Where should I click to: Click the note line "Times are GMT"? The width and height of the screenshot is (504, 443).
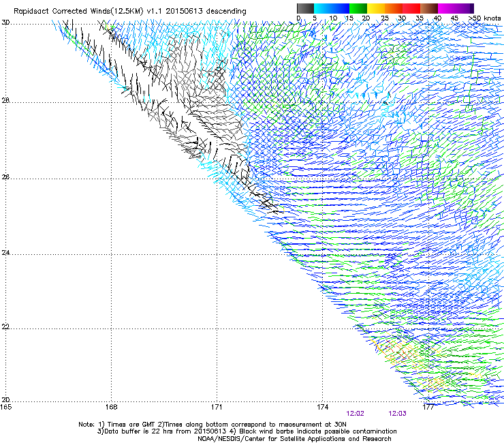point(212,425)
